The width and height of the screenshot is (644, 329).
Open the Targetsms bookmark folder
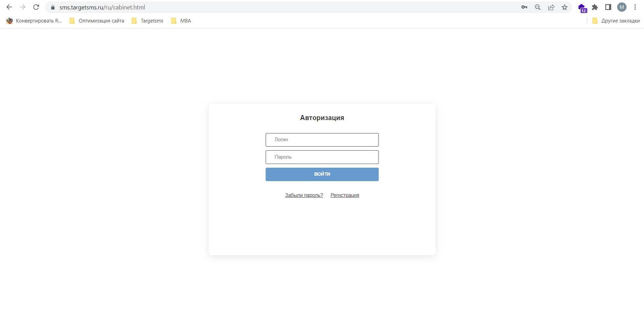pyautogui.click(x=148, y=21)
